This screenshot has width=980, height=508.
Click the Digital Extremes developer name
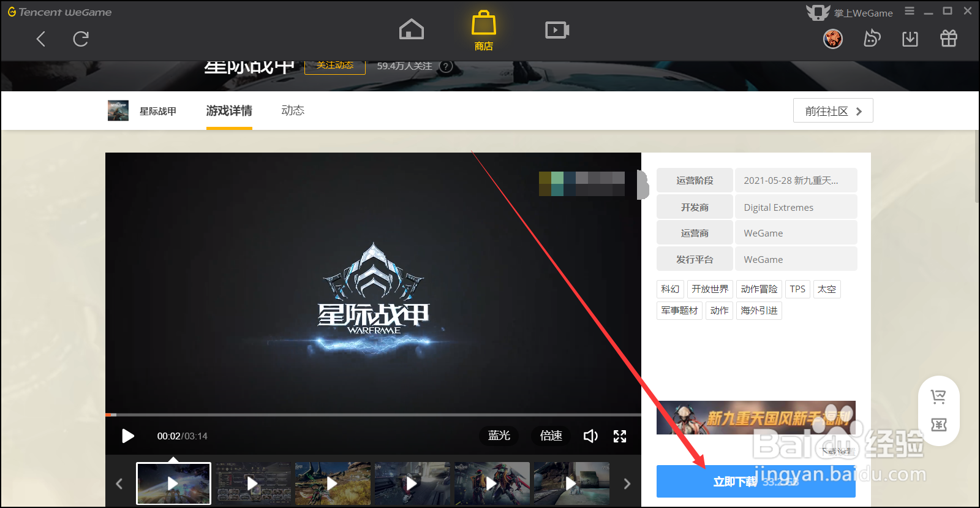tap(778, 208)
